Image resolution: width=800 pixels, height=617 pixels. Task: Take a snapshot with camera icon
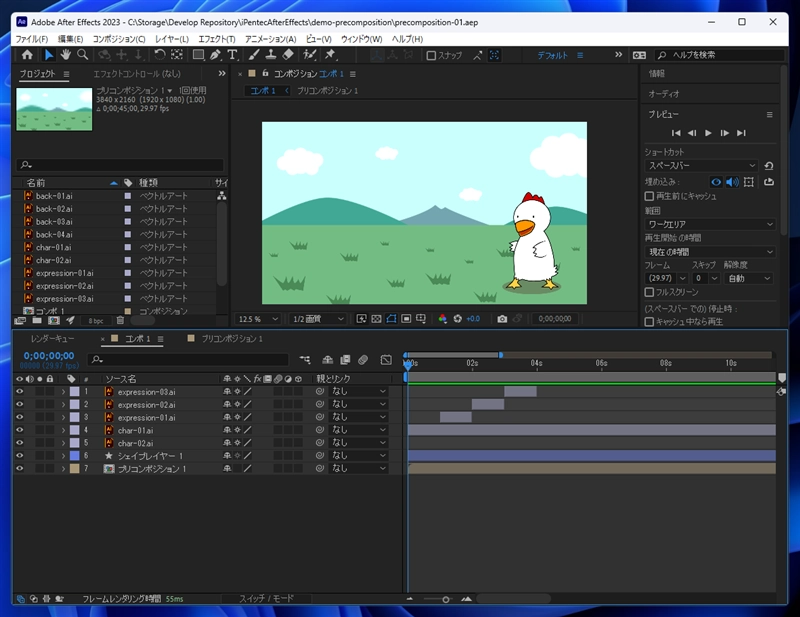click(x=502, y=319)
